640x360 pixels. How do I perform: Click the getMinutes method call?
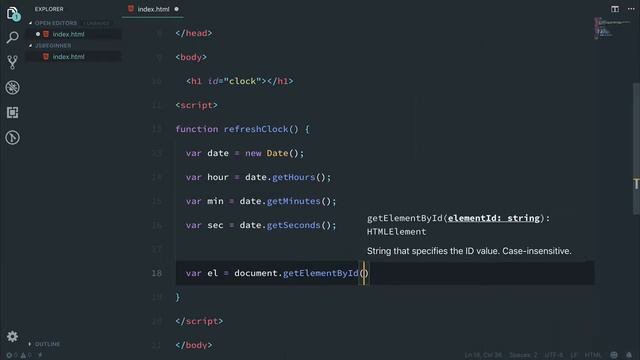293,201
